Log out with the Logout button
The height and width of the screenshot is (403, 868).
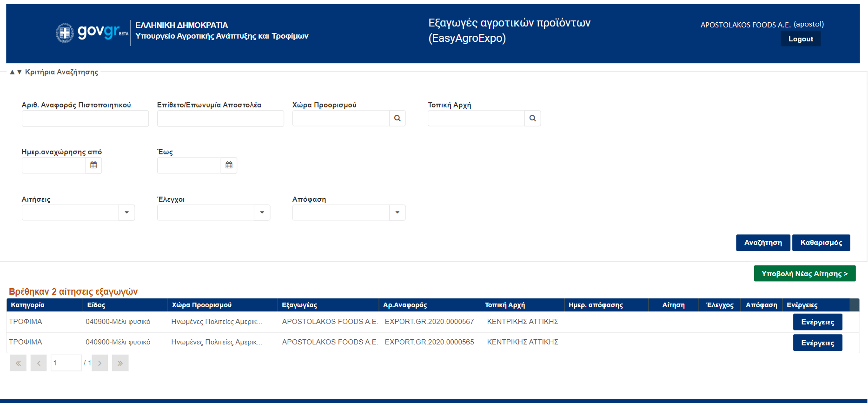[x=801, y=39]
